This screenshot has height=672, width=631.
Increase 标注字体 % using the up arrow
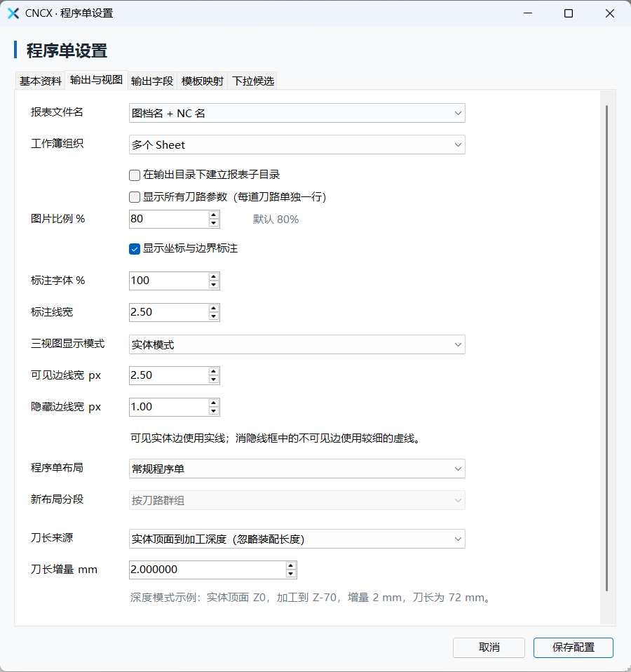pyautogui.click(x=213, y=276)
